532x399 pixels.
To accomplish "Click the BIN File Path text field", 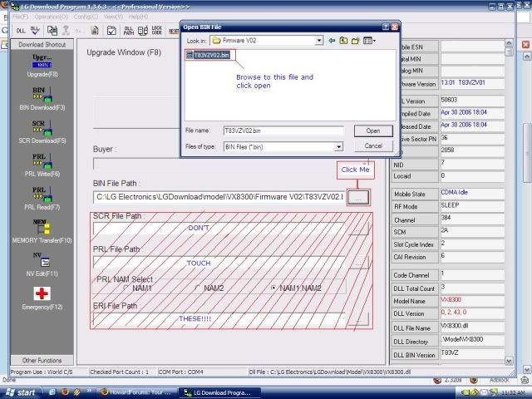I will tap(219, 197).
